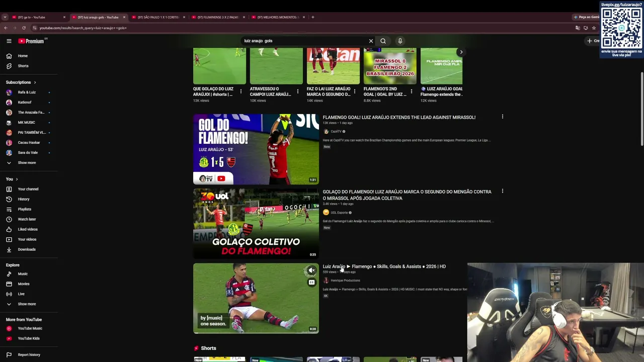The width and height of the screenshot is (644, 362).
Task: Switch to the SÃO PAULO 1 X 1 tab
Action: click(x=157, y=17)
